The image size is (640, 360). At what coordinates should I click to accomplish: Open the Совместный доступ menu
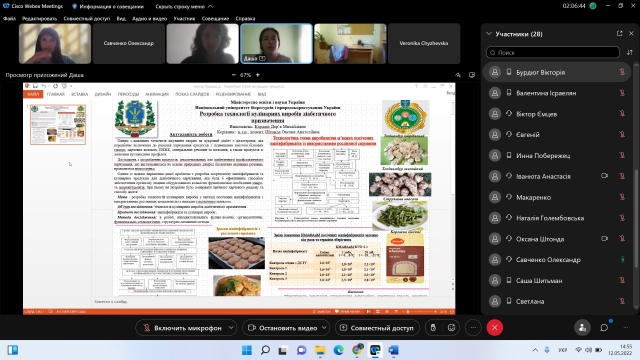(x=87, y=18)
